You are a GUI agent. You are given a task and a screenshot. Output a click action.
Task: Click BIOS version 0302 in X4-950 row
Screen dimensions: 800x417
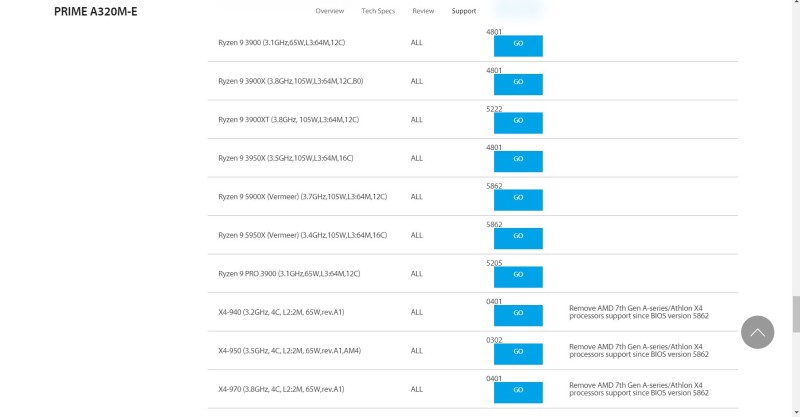click(x=494, y=340)
